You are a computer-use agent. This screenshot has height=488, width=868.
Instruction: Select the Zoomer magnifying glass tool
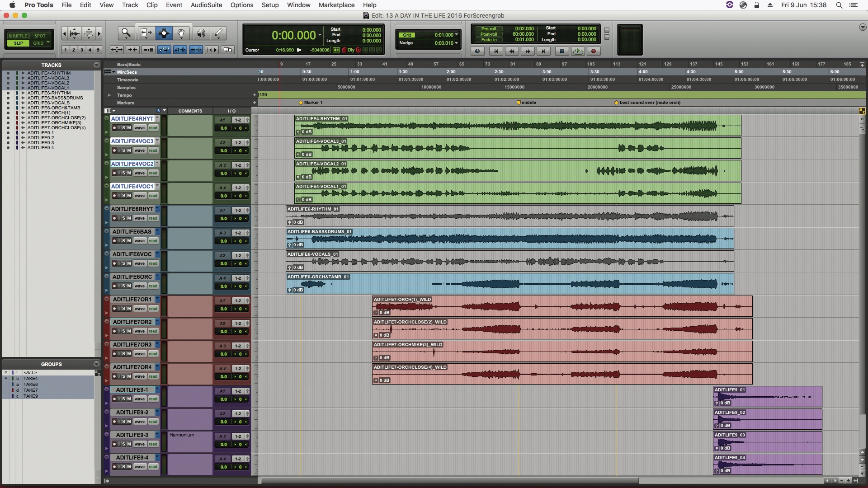coord(126,33)
